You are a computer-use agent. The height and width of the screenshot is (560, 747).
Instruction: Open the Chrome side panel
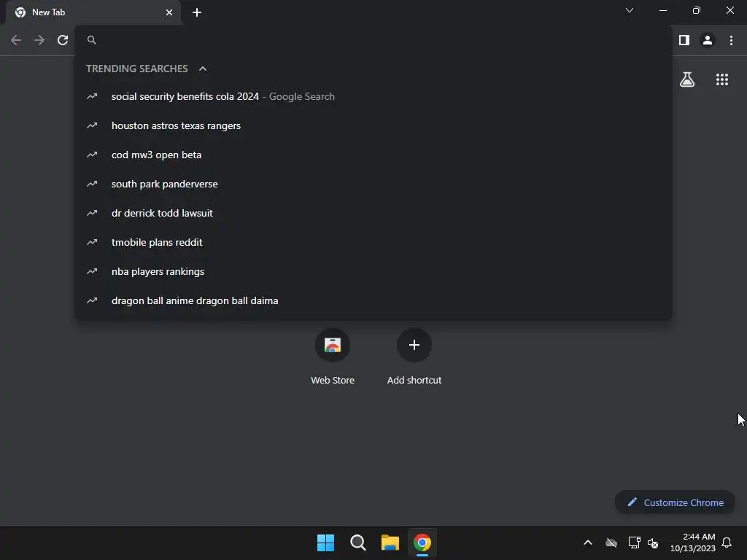(684, 41)
